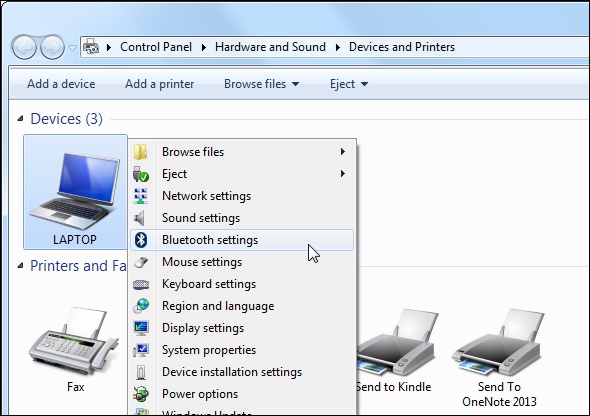Screen dimensions: 590x416
Task: Expand the Eject toolbar dropdown
Action: (364, 84)
